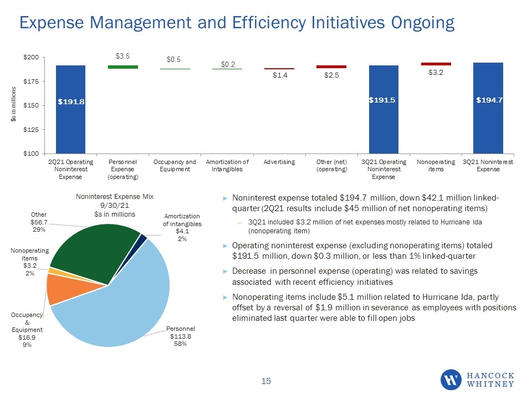The image size is (532, 399).
Task: Select the red $2.5 Other (net) bar
Action: tap(331, 67)
